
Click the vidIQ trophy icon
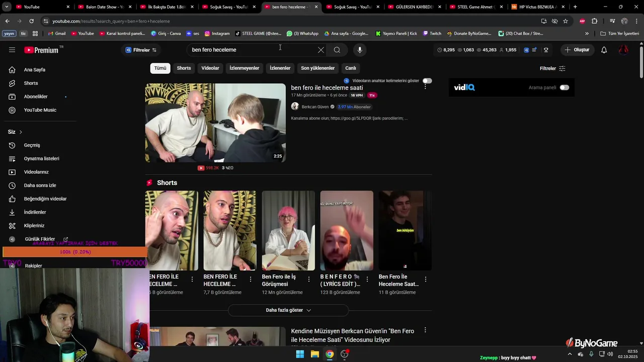pos(546,50)
